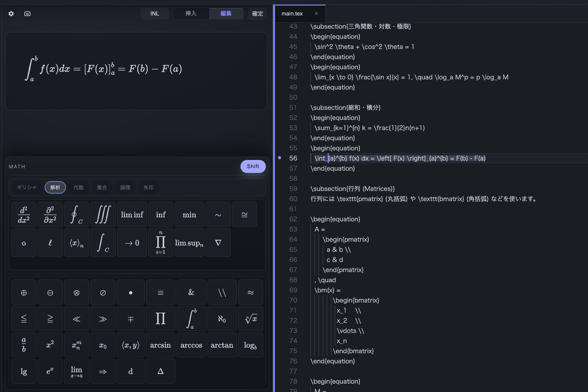Insert the product with limits symbol

(x=161, y=243)
